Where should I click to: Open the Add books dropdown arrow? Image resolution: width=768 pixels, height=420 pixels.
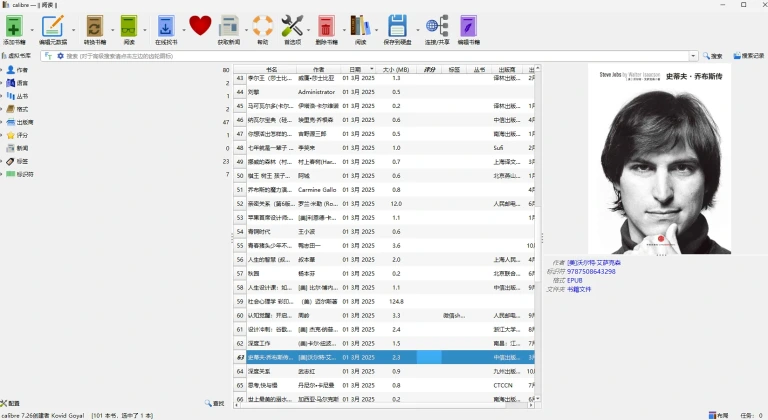point(32,30)
